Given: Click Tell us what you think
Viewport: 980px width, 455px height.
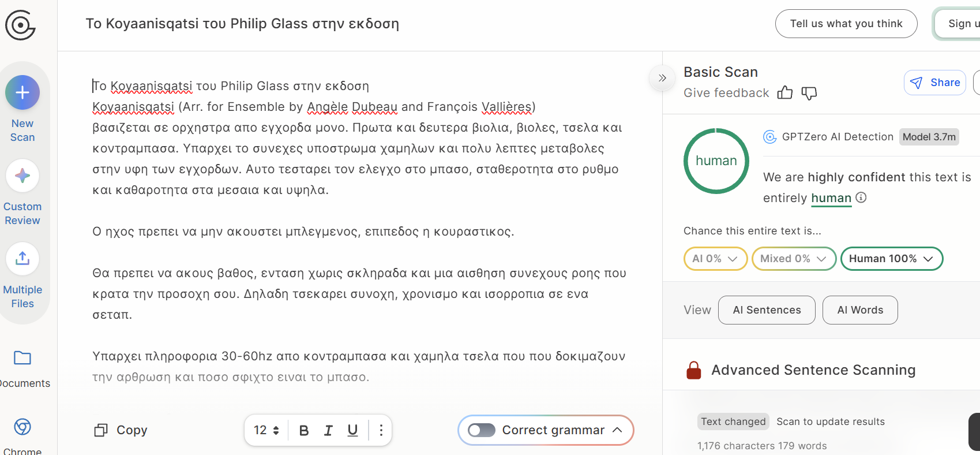Looking at the screenshot, I should click(x=846, y=24).
